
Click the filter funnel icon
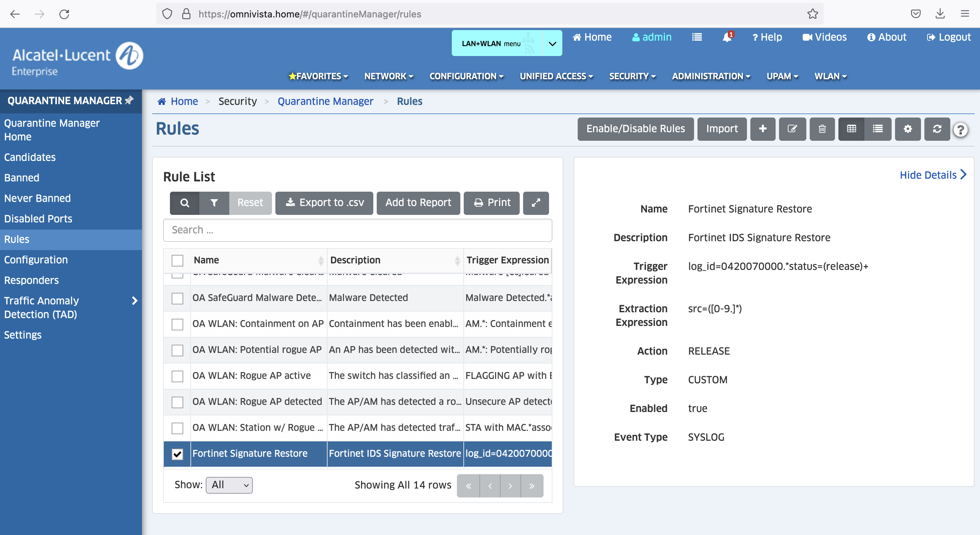coord(214,203)
